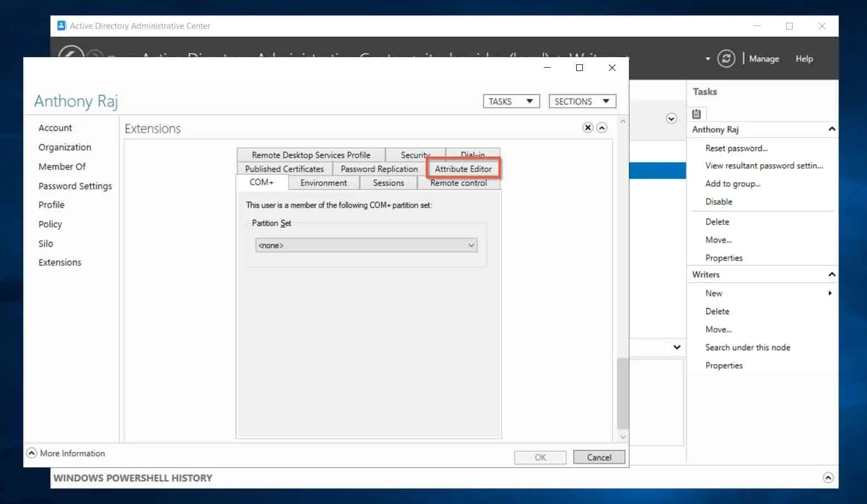The image size is (867, 504).
Task: Switch to the Environment tab
Action: tap(324, 183)
